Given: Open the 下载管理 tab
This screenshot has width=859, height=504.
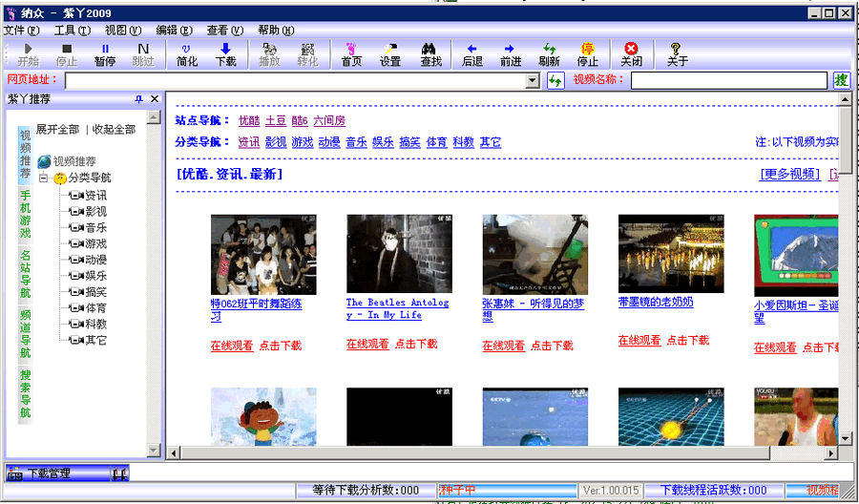Looking at the screenshot, I should [58, 473].
